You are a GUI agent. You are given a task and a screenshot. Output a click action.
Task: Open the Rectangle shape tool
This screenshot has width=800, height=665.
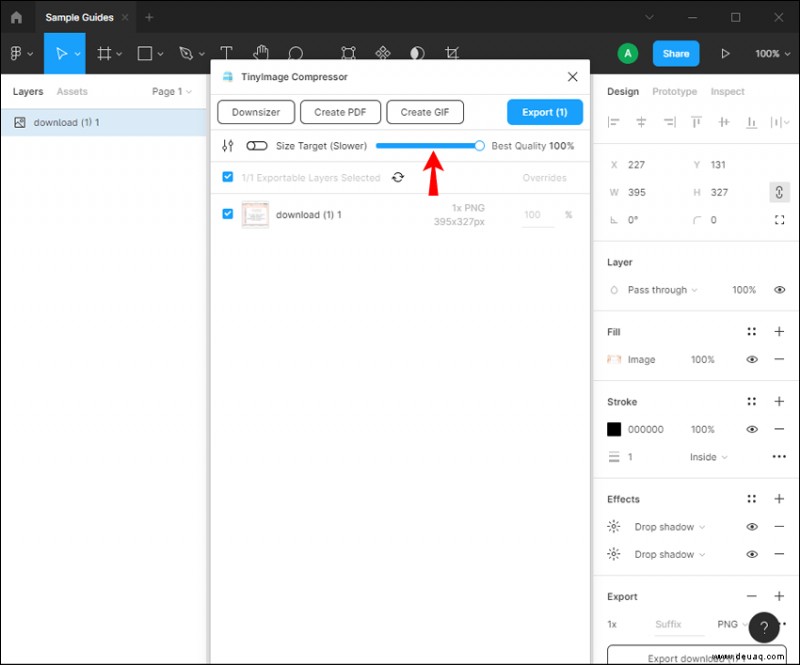point(146,53)
